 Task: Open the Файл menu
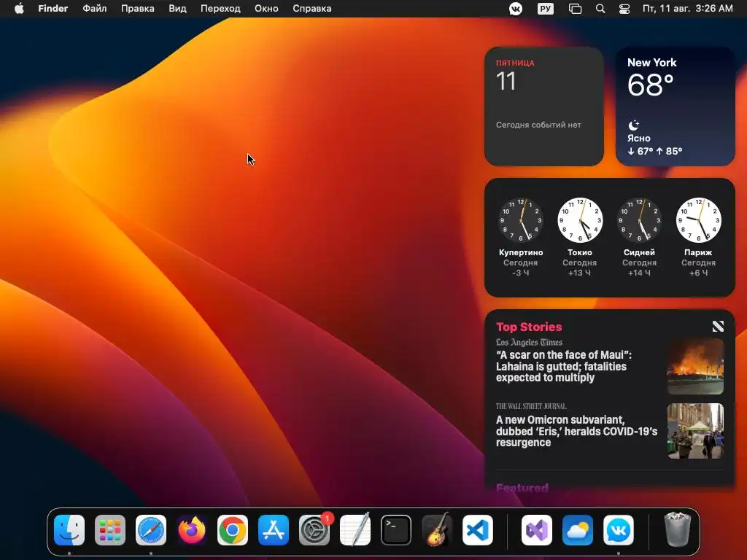pos(94,9)
